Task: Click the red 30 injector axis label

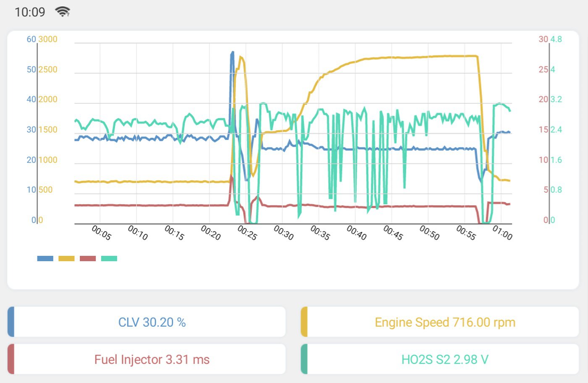Action: (543, 39)
